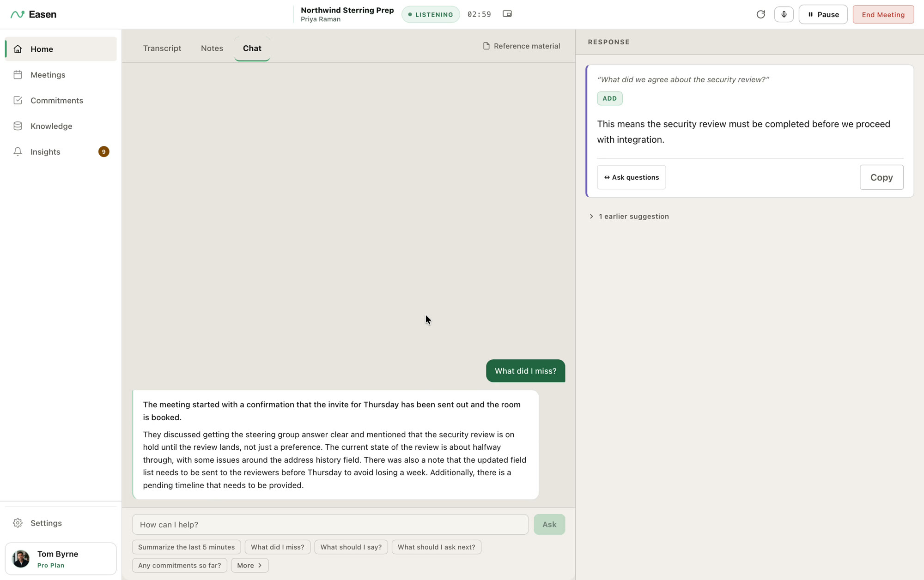Click the quoted security review question
Viewport: 924px width, 580px height.
coord(683,79)
